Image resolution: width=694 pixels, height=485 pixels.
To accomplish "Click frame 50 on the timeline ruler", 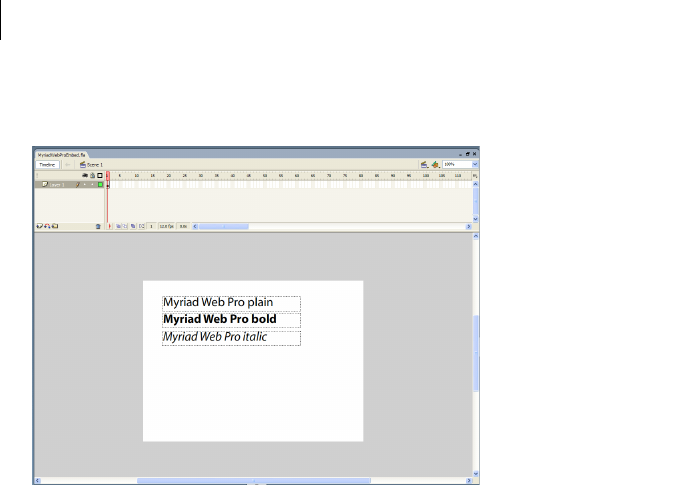I will 265,176.
